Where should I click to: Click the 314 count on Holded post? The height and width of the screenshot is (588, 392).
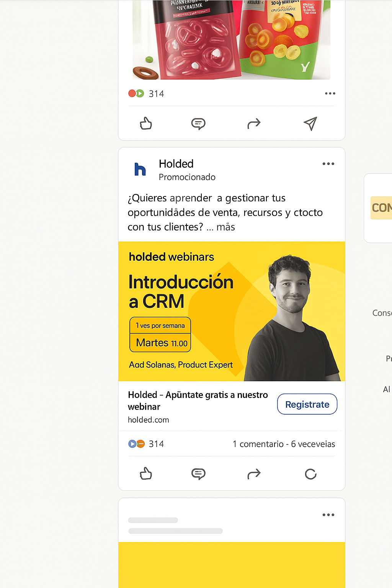[156, 444]
